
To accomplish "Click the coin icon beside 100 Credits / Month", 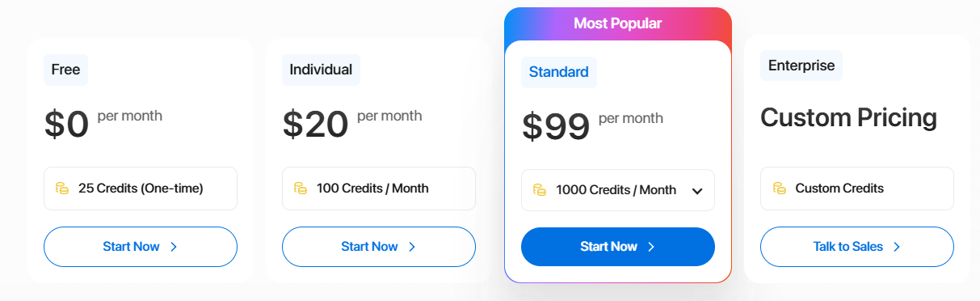I will [x=301, y=189].
